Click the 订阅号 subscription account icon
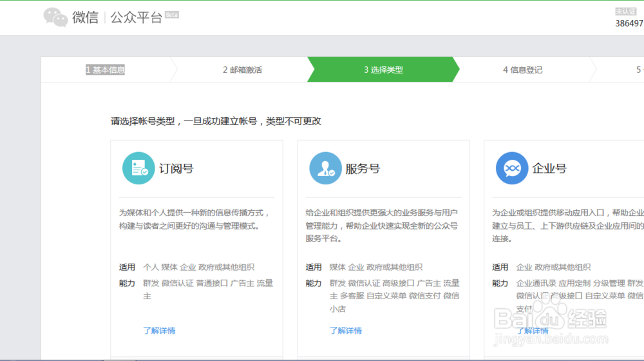Viewport: 644px width, 361px height. click(x=138, y=168)
